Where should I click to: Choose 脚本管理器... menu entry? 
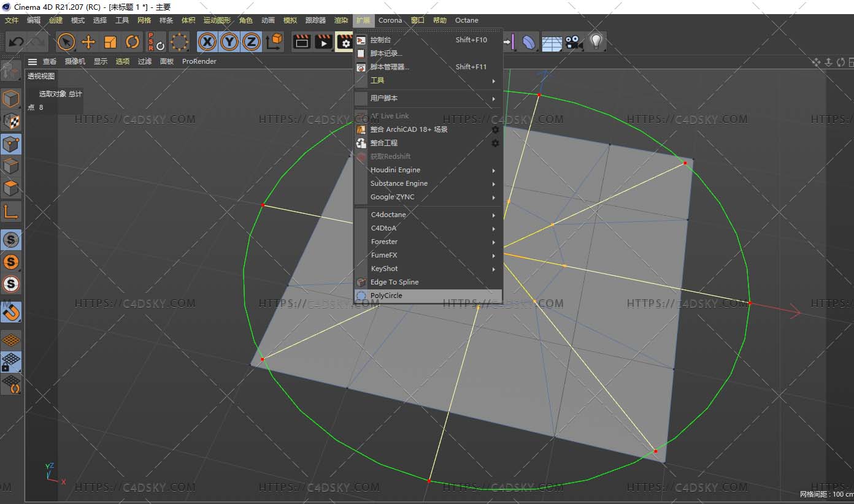(428, 67)
